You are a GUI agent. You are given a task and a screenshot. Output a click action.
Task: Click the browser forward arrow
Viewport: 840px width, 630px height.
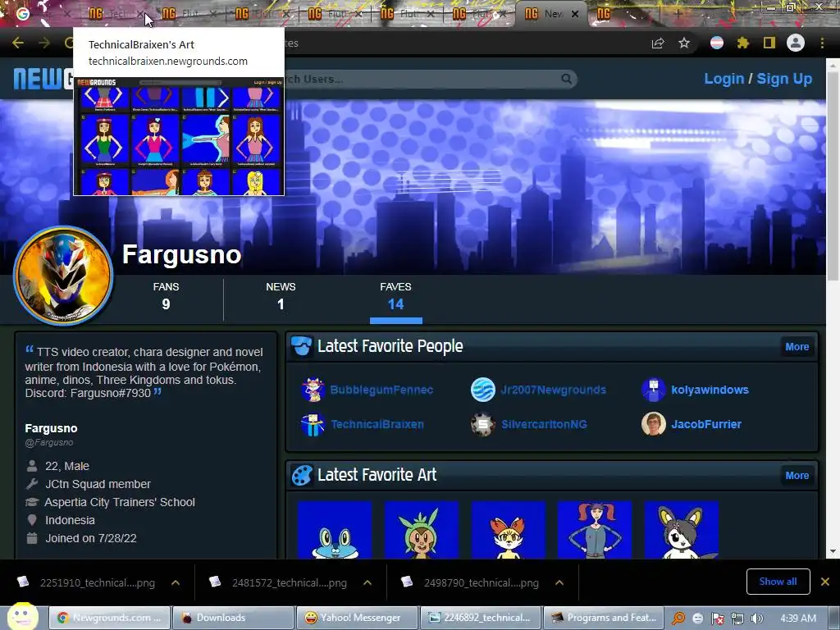click(x=44, y=43)
